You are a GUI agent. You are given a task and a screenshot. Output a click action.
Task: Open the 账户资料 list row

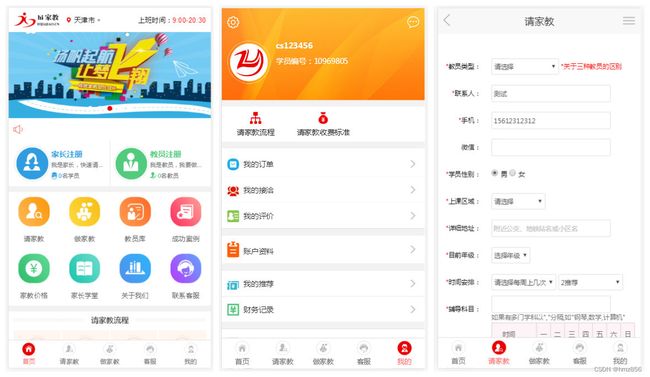pyautogui.click(x=323, y=250)
